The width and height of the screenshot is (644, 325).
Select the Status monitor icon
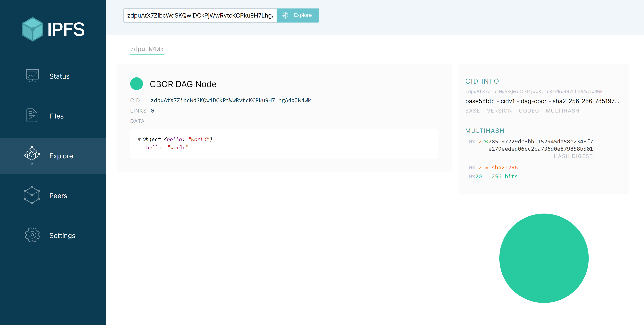coord(32,76)
